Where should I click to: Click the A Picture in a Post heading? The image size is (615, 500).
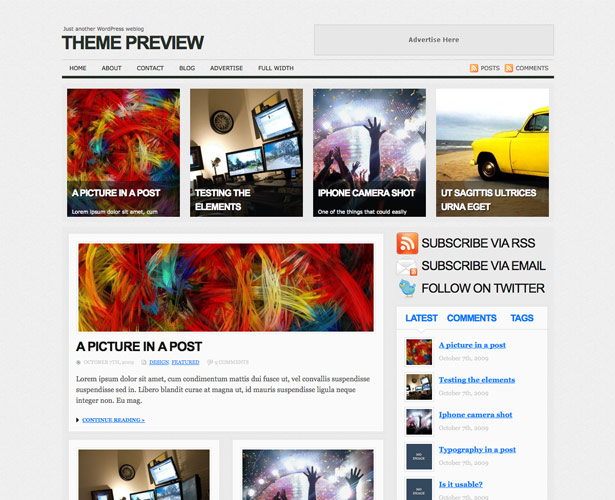click(139, 347)
